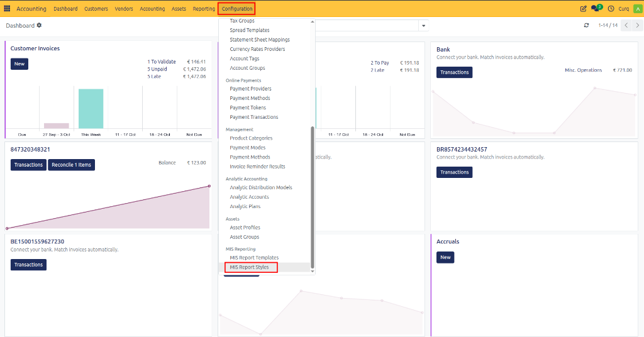Open Analytic Accounts

point(249,197)
